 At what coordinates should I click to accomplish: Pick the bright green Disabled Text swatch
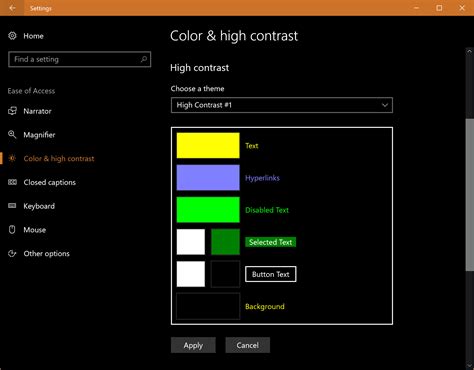click(x=208, y=209)
